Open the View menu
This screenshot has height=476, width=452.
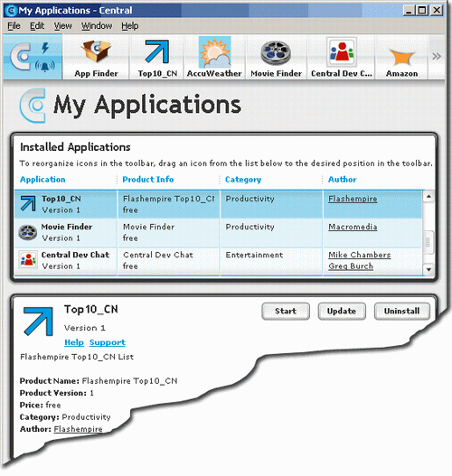pyautogui.click(x=62, y=26)
